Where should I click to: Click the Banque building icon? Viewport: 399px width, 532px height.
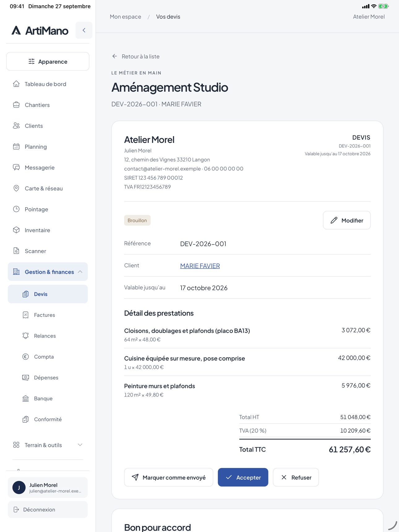(26, 398)
